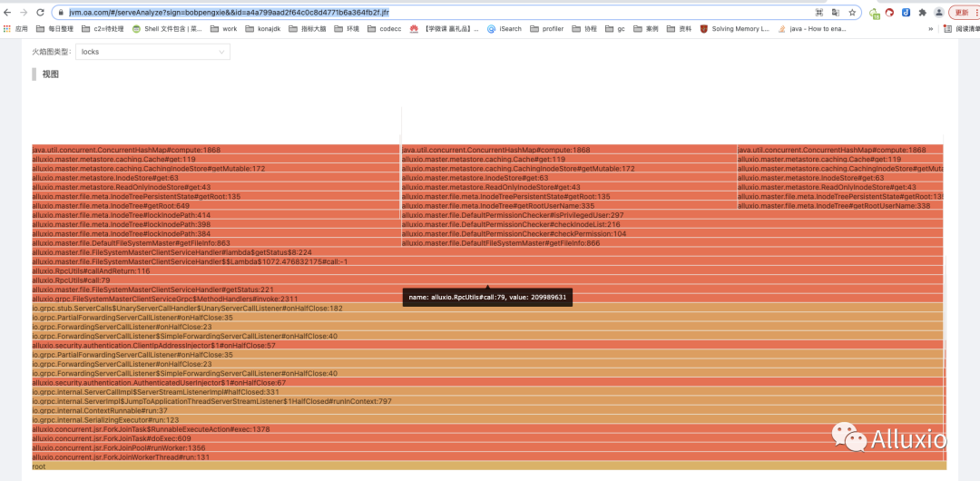Click ClientIpAddressInjector$1#onHalfClose:57 frame

489,345
